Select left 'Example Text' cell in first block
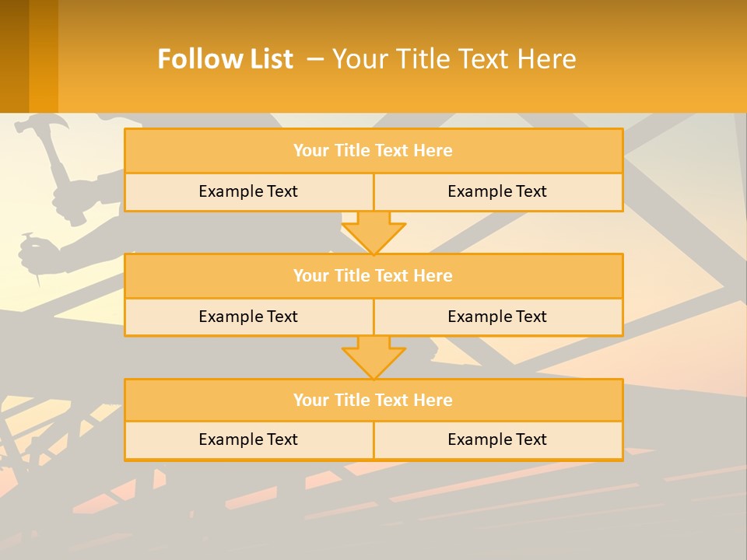 (x=249, y=192)
